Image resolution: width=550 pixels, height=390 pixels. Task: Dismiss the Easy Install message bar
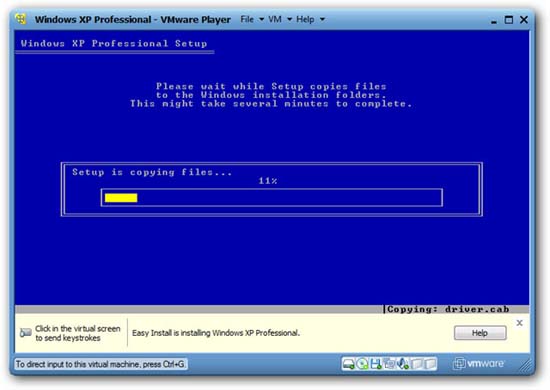(519, 323)
